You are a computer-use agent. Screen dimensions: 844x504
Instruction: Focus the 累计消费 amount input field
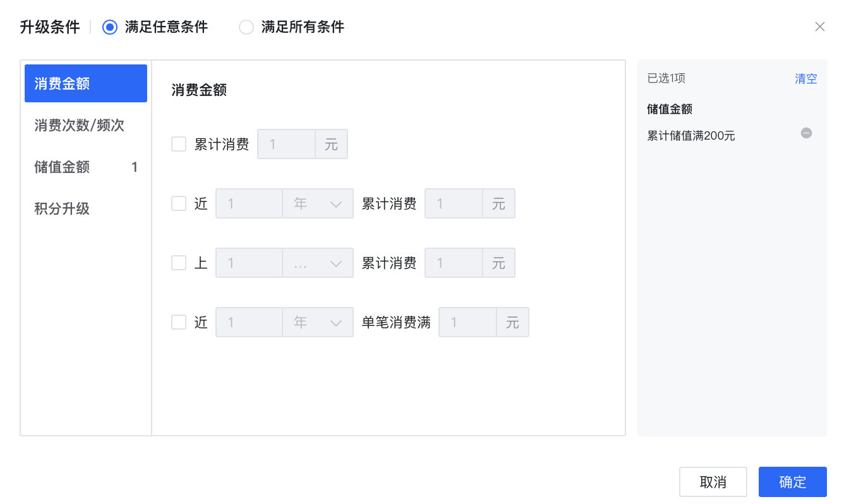[286, 144]
